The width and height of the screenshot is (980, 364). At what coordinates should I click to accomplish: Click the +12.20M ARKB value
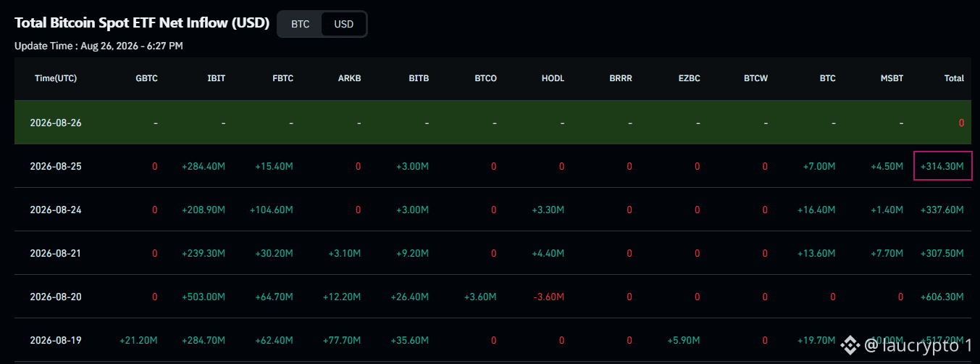342,297
